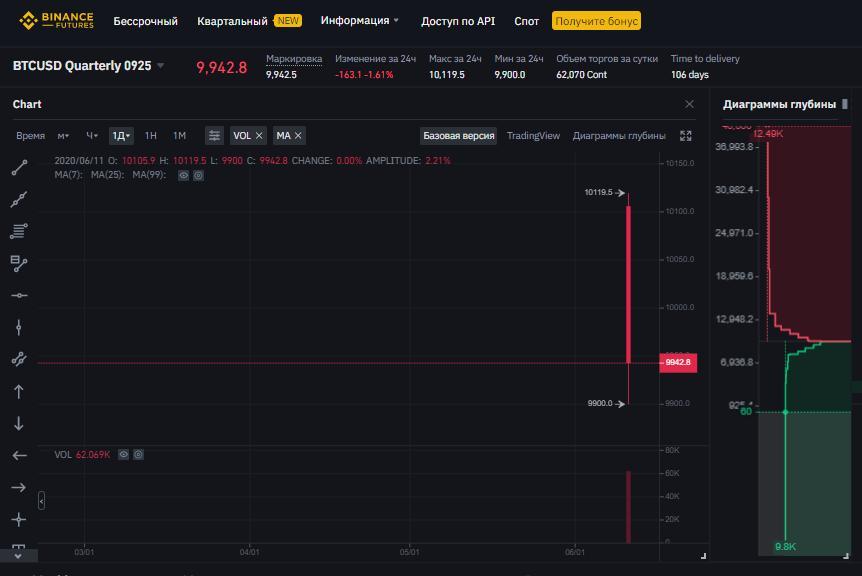Select the price range measure tool
Screen dimensions: 862x576
tap(19, 263)
